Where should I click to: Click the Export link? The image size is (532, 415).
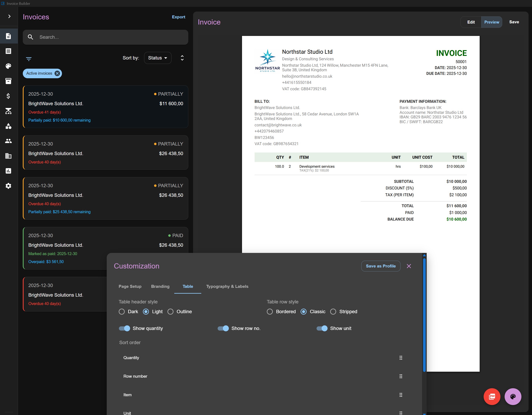click(x=178, y=17)
